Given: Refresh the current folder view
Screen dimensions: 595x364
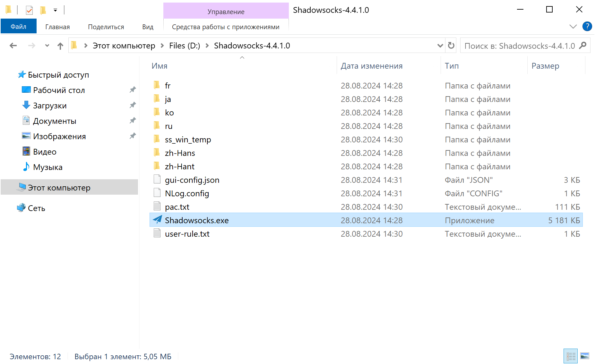Looking at the screenshot, I should click(x=451, y=46).
